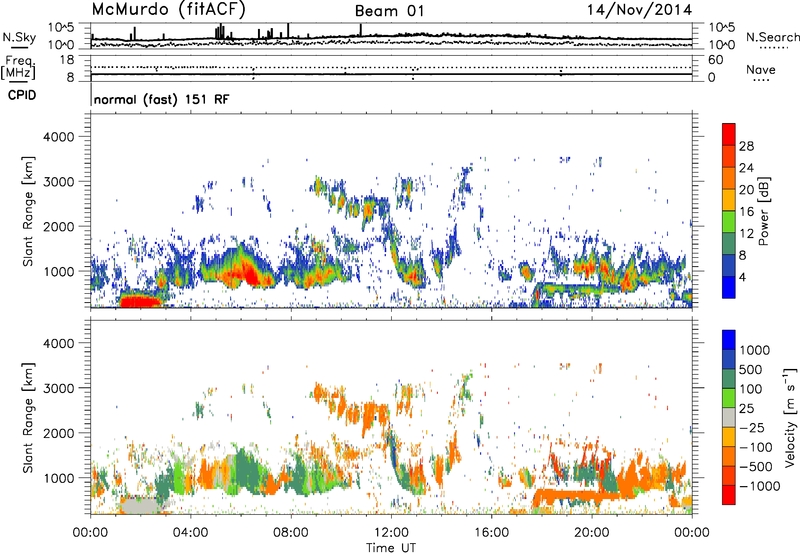The height and width of the screenshot is (554, 800).
Task: Click the 'normal (fast) 151 RF' text
Action: pos(161,99)
